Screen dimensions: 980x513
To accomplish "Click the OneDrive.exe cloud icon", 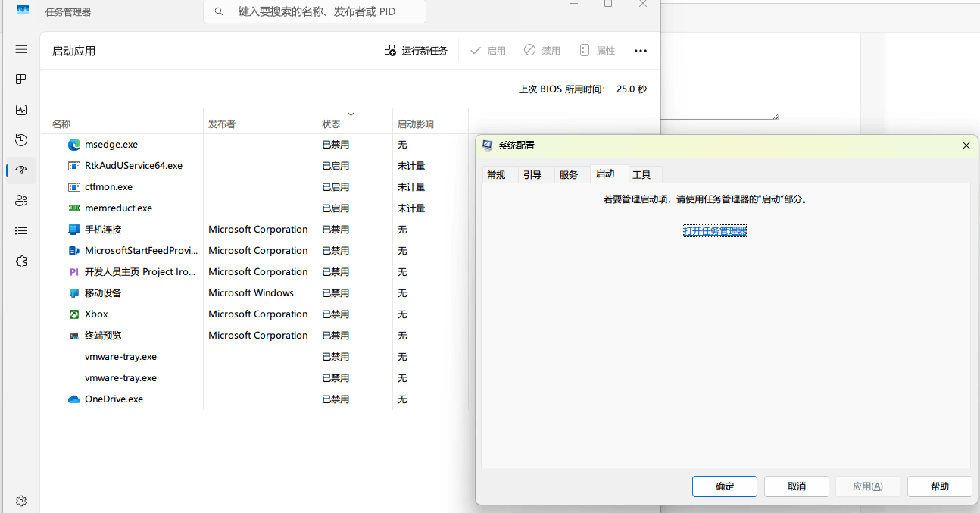I will coord(74,399).
